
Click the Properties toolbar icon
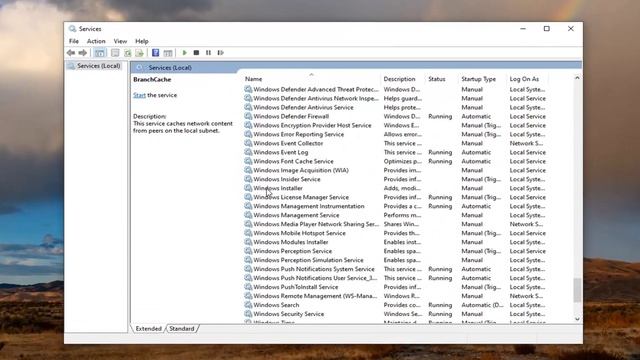[x=115, y=53]
